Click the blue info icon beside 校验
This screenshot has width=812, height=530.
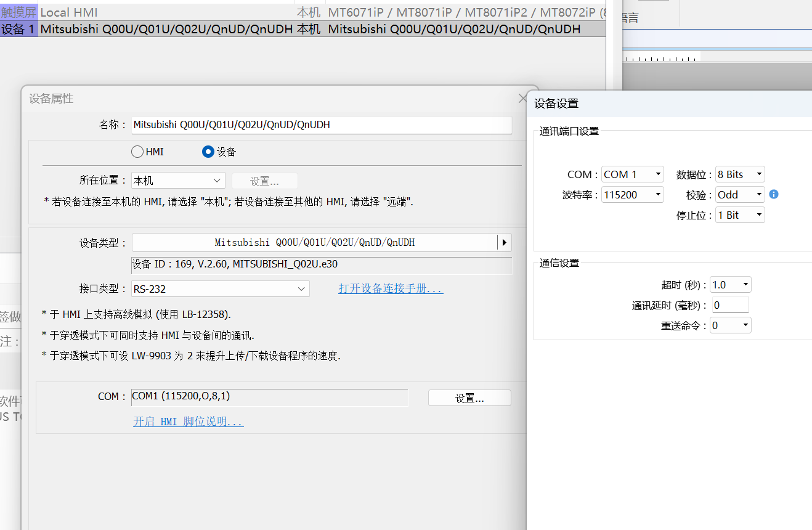pos(774,194)
